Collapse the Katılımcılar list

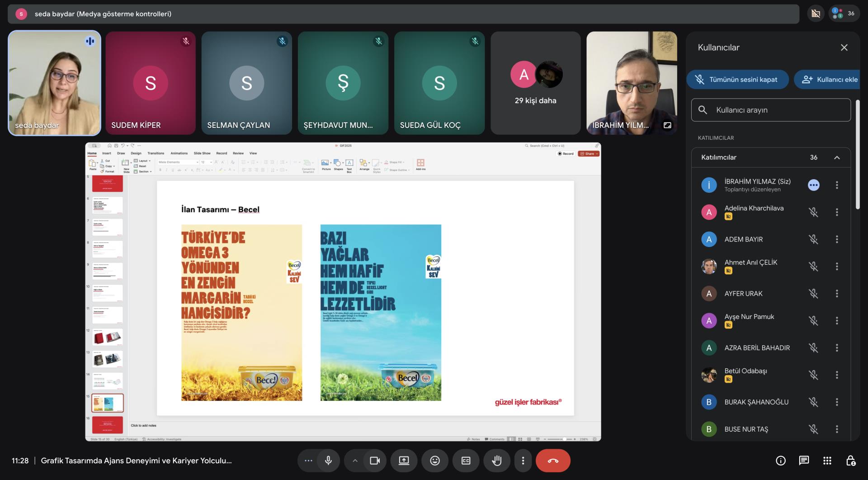click(836, 157)
